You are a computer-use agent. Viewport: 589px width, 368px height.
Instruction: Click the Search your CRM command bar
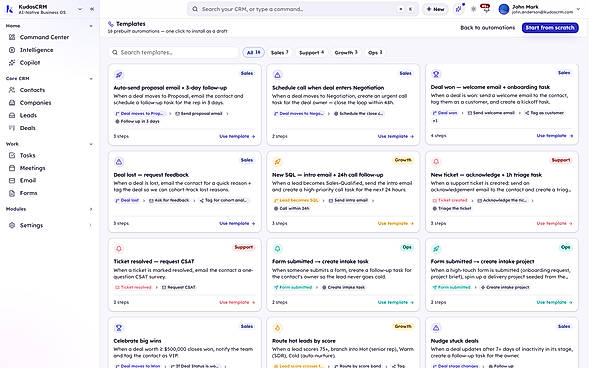coord(303,9)
